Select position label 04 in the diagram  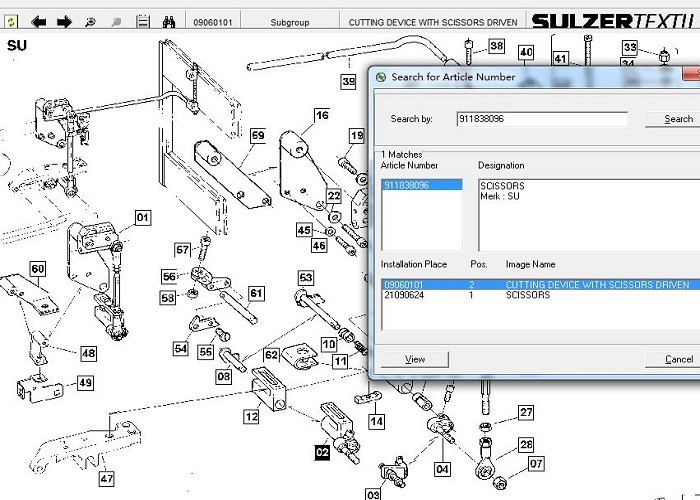pos(442,469)
